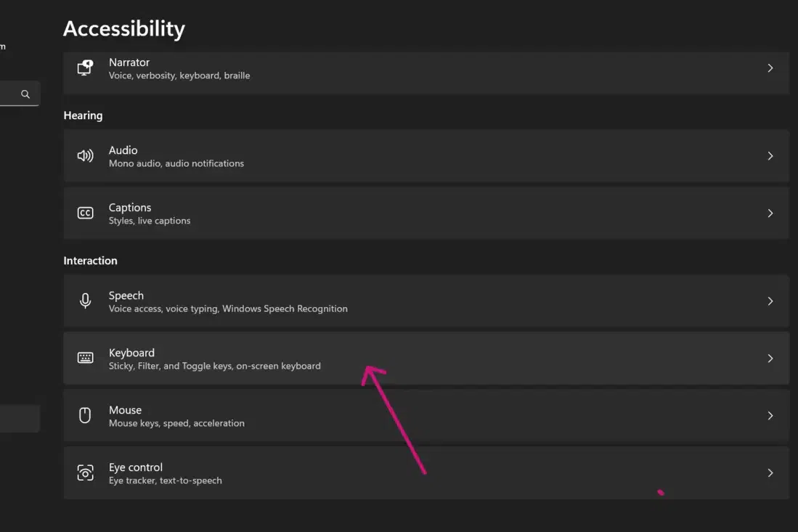This screenshot has height=532, width=798.
Task: Expand the Audio settings chevron
Action: pyautogui.click(x=770, y=156)
